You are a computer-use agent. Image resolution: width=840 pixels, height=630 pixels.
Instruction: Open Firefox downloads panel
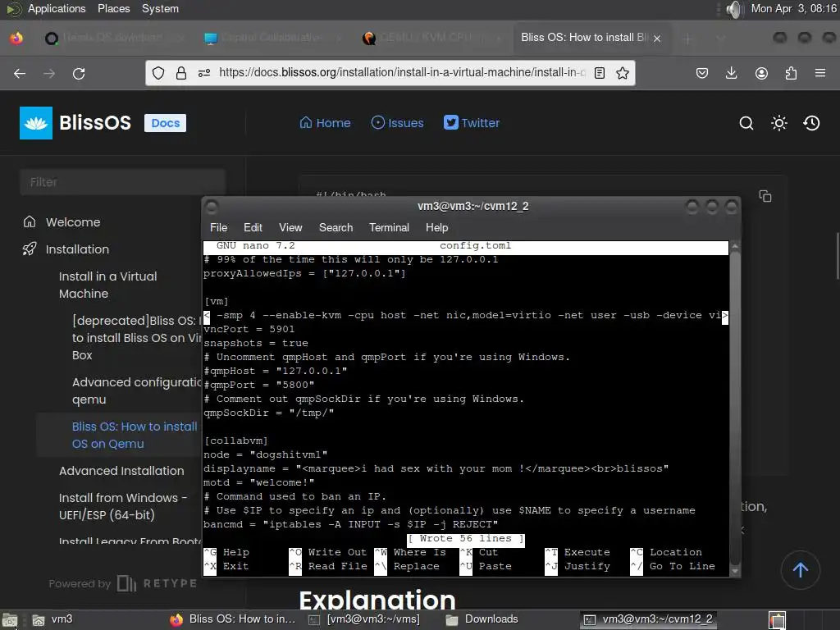click(731, 73)
